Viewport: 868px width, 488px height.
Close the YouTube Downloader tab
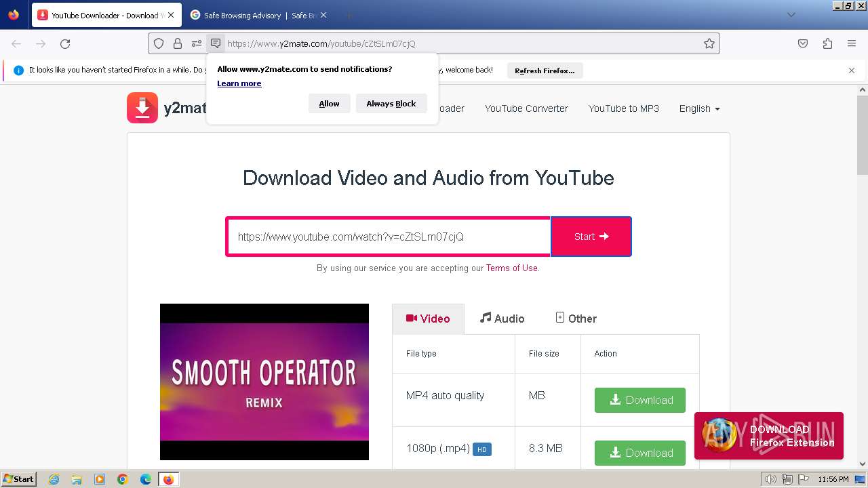point(171,15)
